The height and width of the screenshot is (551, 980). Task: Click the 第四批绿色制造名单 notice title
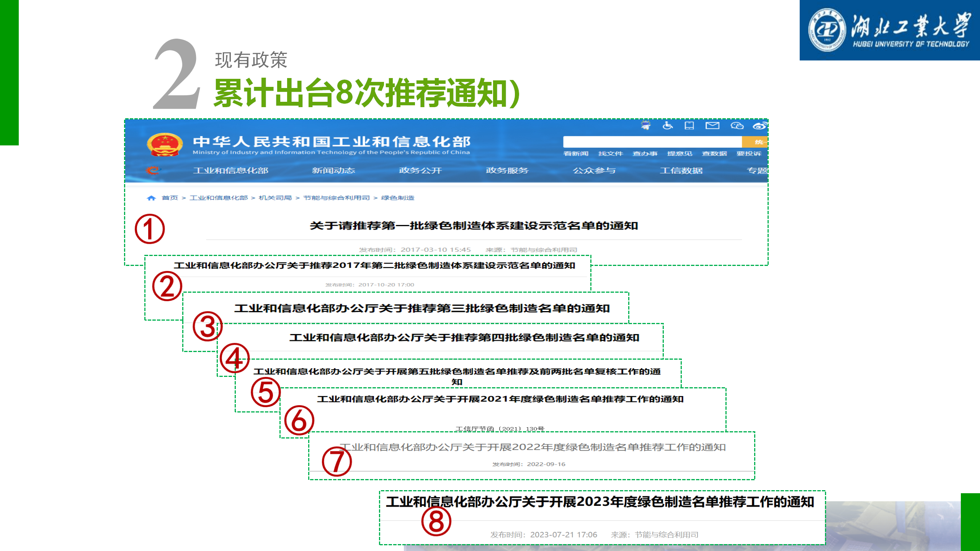click(x=464, y=337)
